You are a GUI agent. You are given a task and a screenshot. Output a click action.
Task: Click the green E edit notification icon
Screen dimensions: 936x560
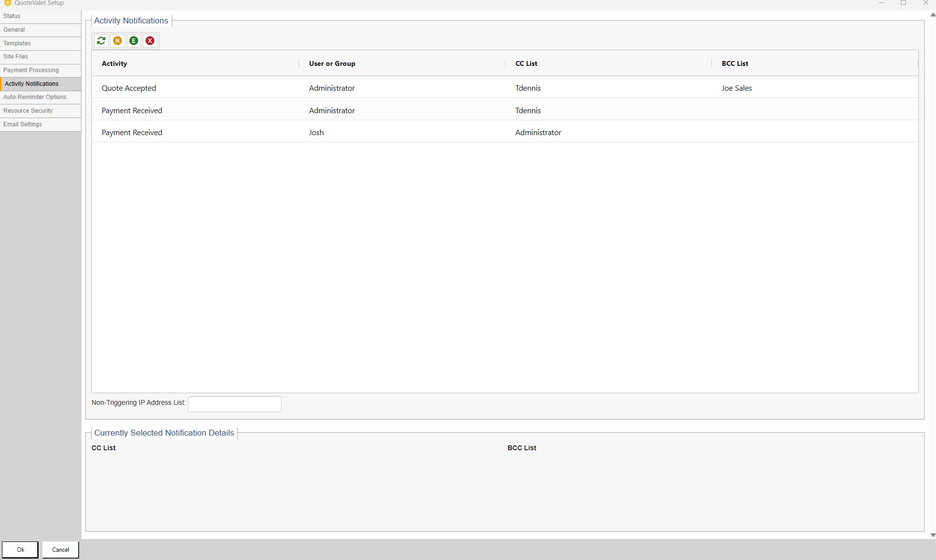click(134, 41)
